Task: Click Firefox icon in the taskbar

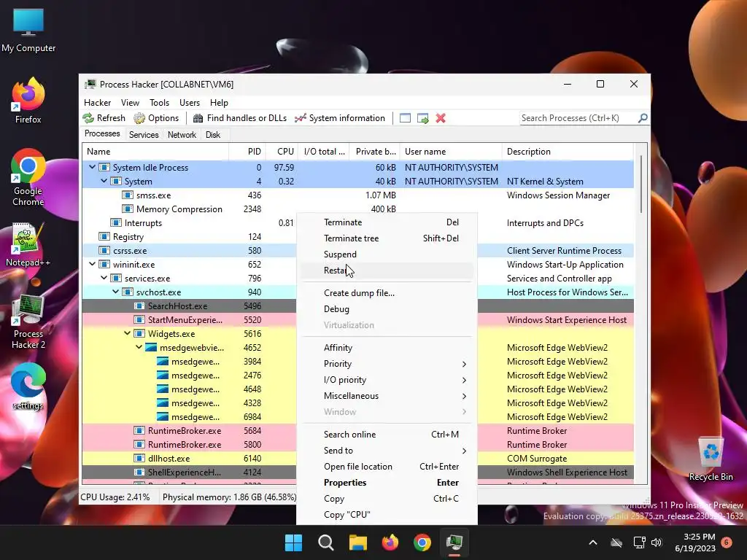Action: point(390,542)
